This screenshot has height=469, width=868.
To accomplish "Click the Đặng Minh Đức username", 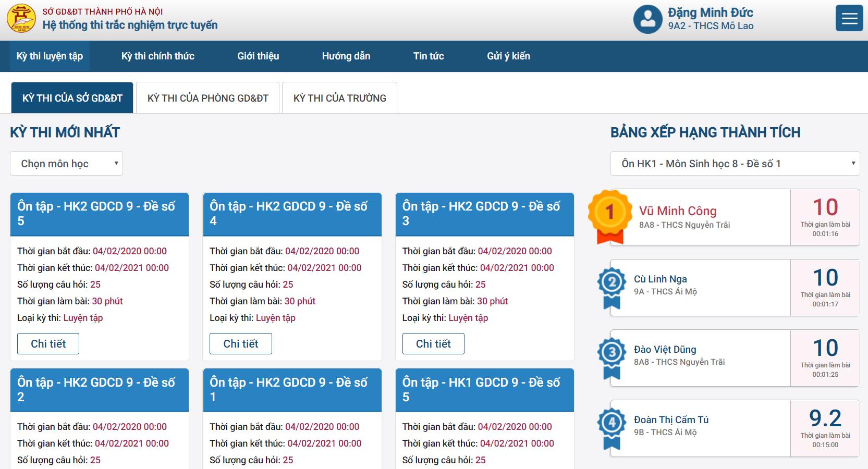I will (710, 13).
